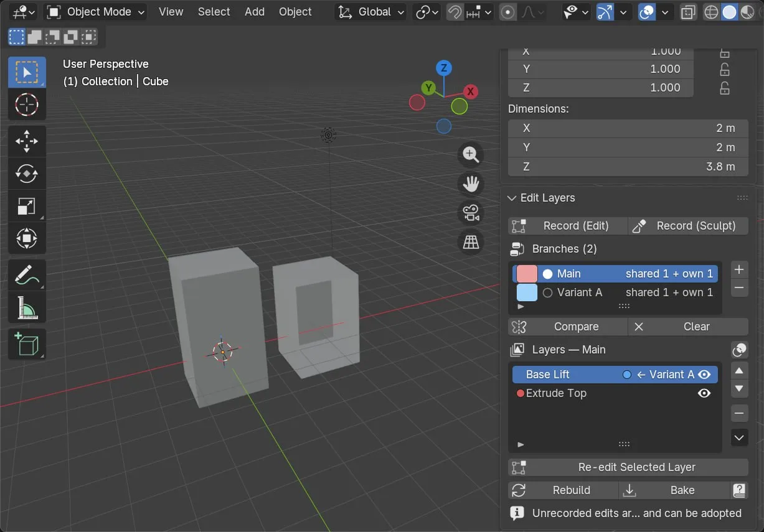Expand the Branches list filter triangle
The height and width of the screenshot is (532, 764).
[521, 307]
